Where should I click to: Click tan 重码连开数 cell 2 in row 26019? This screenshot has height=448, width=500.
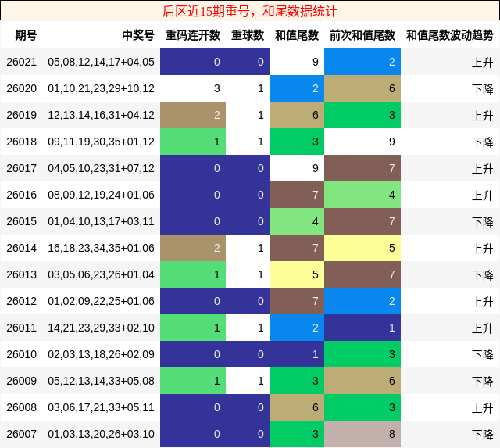point(193,115)
